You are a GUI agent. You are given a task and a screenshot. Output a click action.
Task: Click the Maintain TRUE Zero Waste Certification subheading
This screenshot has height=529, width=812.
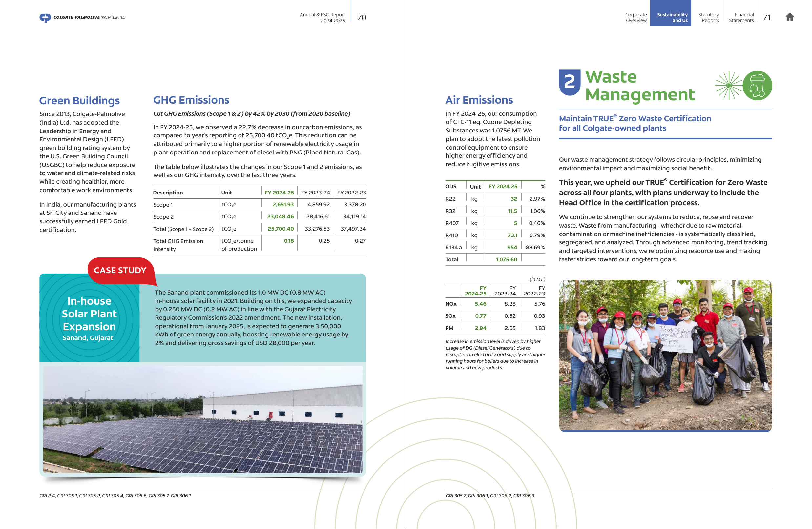635,123
